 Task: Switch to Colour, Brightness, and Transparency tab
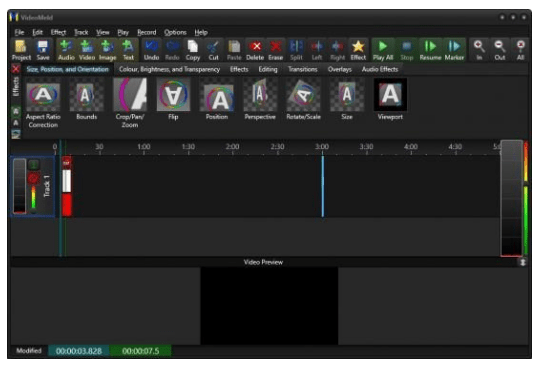click(x=169, y=69)
